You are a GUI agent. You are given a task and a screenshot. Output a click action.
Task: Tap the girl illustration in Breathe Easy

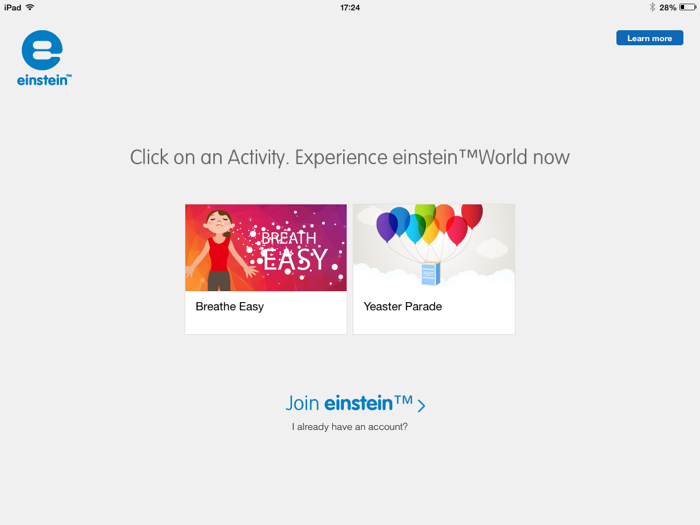[x=220, y=250]
